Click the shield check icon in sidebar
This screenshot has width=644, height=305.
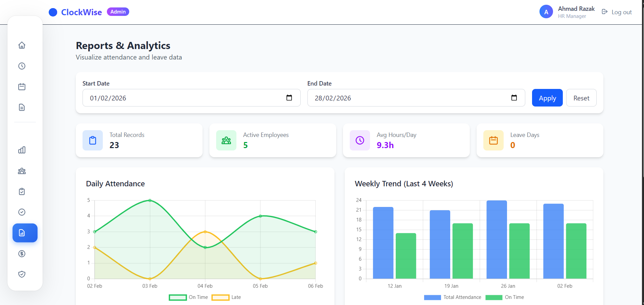pos(22,274)
